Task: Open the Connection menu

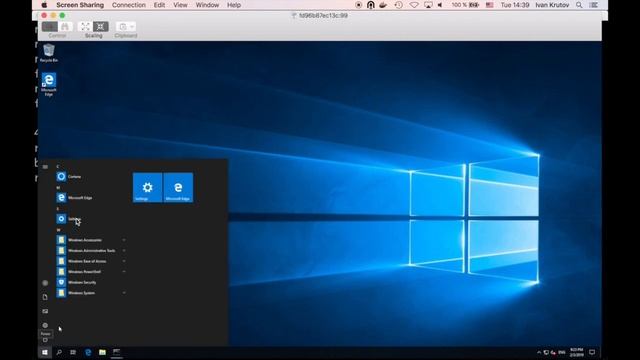Action: 129,5
